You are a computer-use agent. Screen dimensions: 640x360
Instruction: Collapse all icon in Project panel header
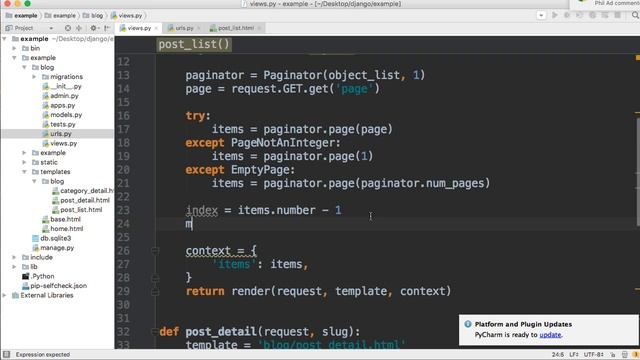[79, 28]
